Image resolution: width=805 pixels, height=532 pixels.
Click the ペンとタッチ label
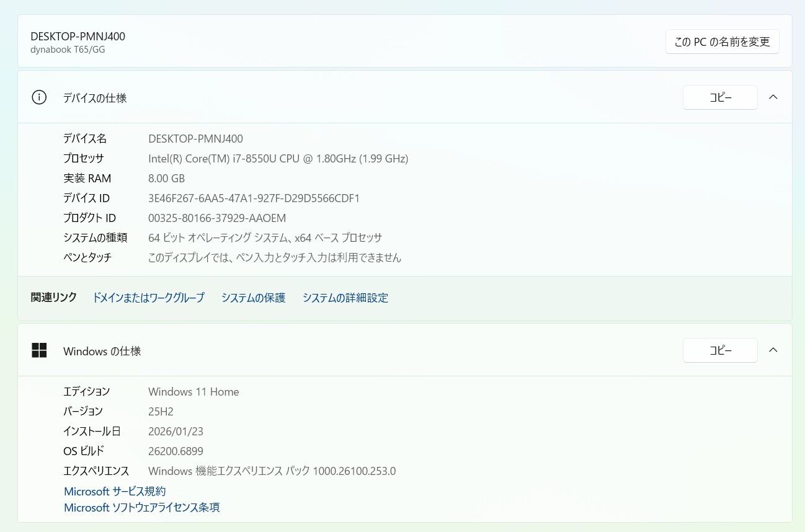pyautogui.click(x=87, y=257)
